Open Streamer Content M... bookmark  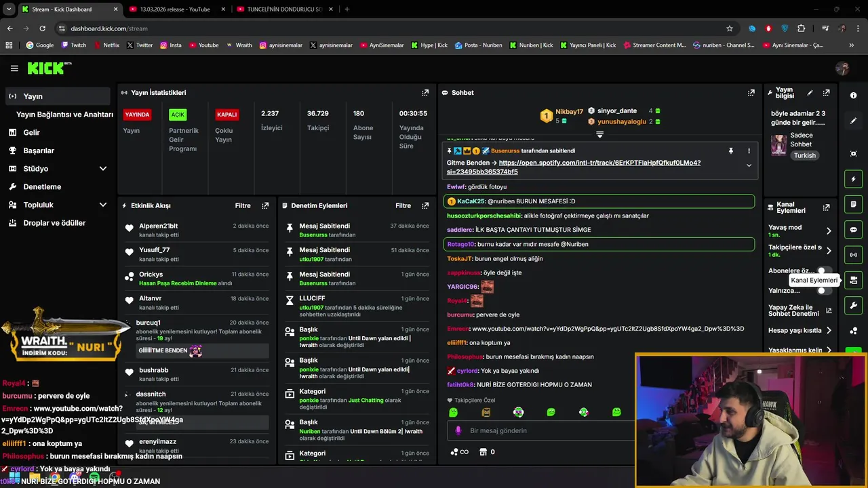point(654,45)
